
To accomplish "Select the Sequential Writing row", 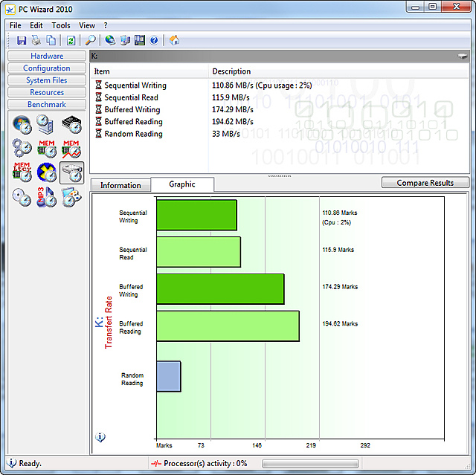I will pos(280,85).
